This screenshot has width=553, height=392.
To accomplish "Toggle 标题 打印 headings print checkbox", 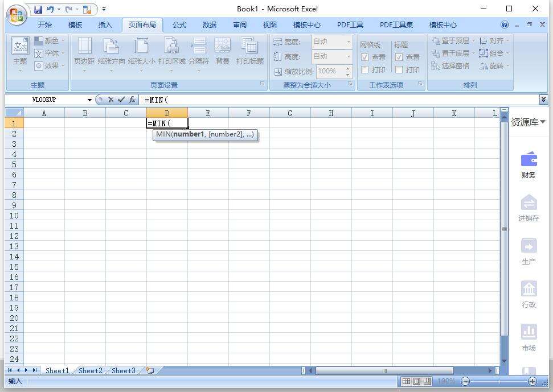I will pos(399,70).
